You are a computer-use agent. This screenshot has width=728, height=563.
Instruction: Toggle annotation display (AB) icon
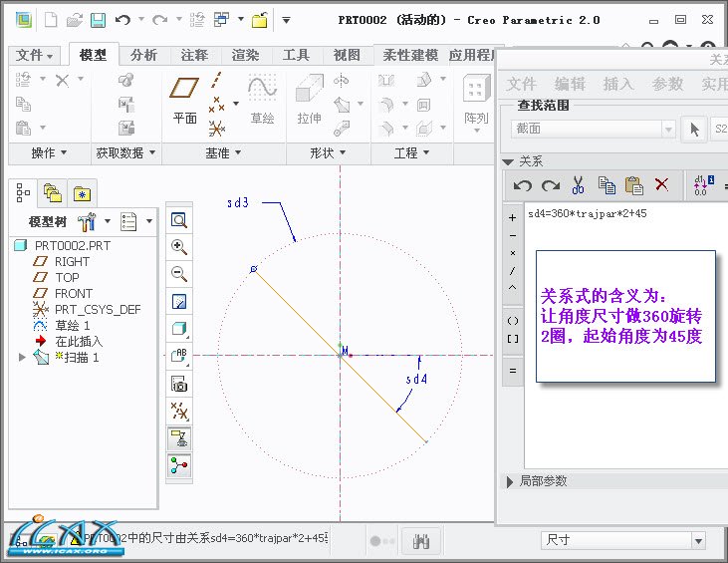pyautogui.click(x=179, y=356)
